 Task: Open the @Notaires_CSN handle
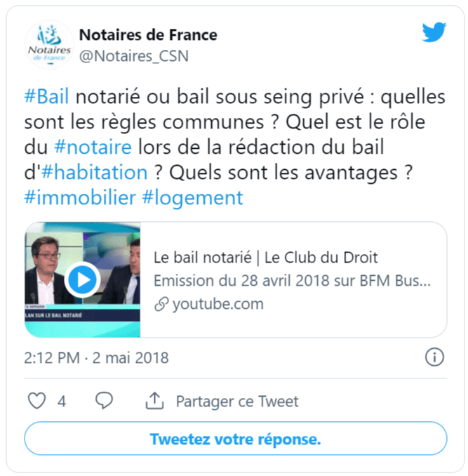click(x=134, y=56)
